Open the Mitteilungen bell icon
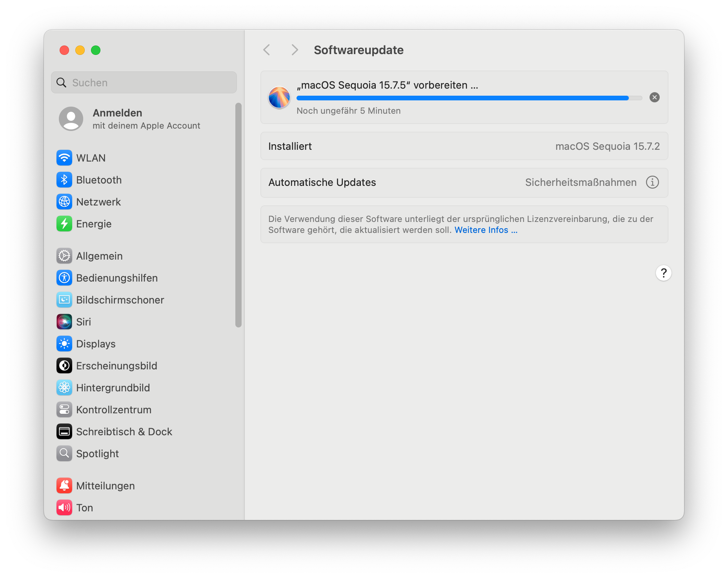 64,486
